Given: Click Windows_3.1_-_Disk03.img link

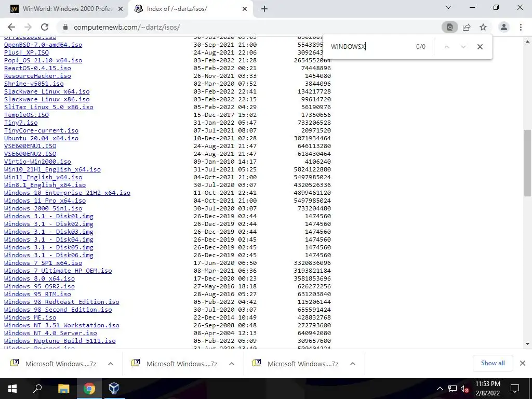Looking at the screenshot, I should (x=48, y=232).
